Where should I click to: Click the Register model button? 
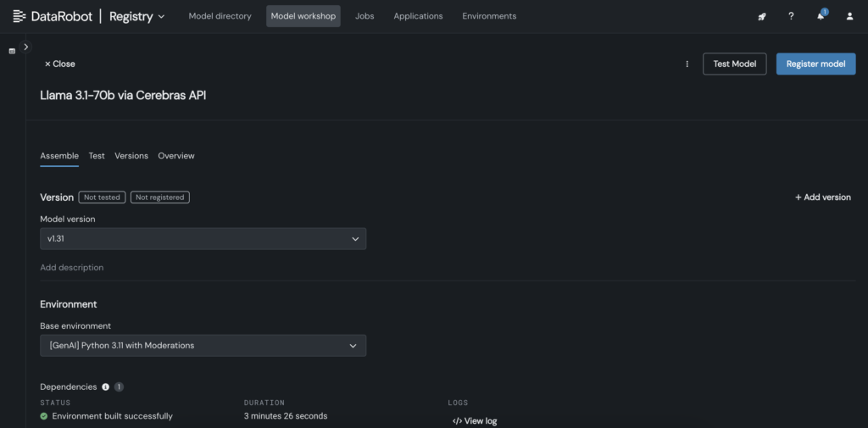coord(816,64)
